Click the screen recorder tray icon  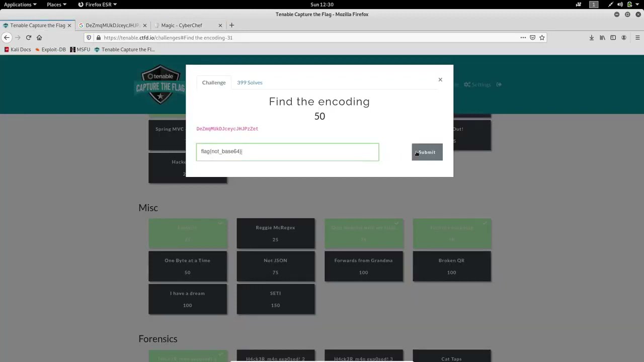tap(579, 5)
